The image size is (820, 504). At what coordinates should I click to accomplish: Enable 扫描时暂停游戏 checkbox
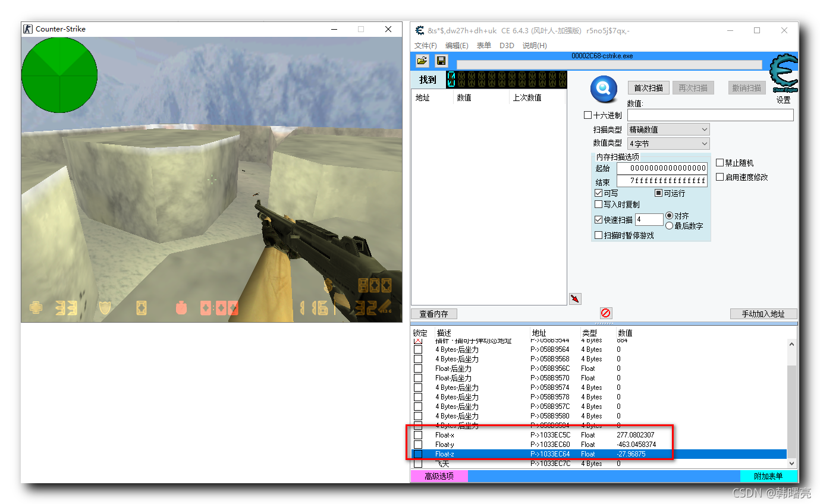pos(598,235)
